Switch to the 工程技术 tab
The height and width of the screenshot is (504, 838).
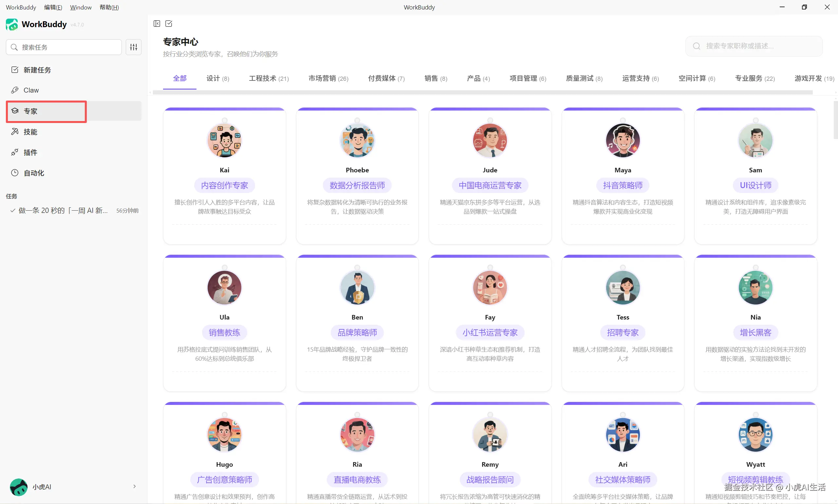pos(269,78)
